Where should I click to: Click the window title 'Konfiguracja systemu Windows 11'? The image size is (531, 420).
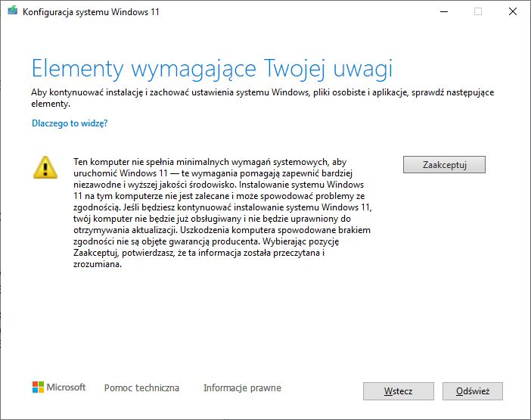tap(91, 12)
